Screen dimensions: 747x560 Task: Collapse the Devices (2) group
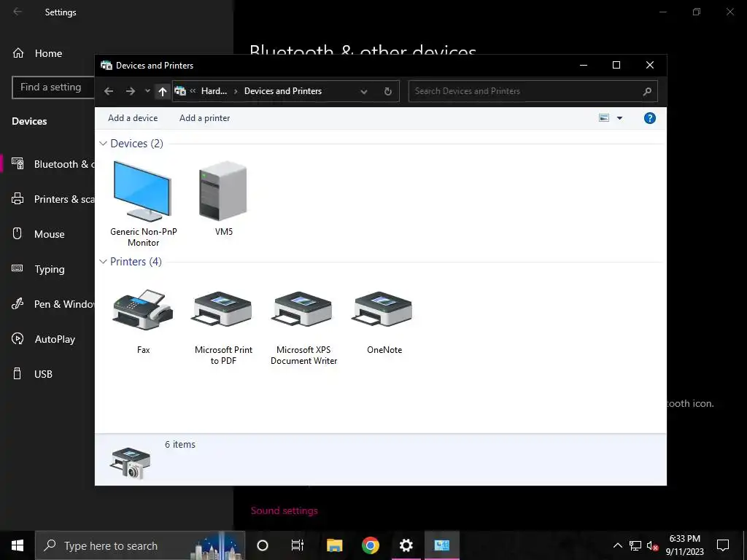coord(103,144)
